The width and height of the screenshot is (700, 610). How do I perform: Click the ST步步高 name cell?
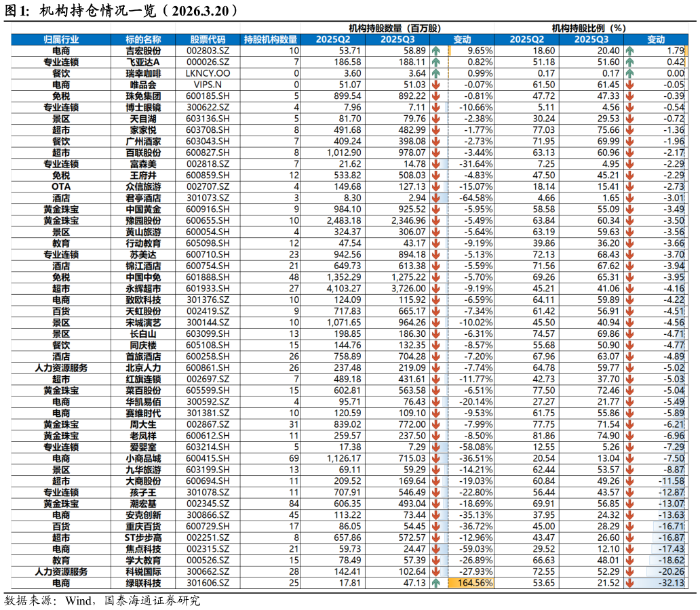pos(143,538)
